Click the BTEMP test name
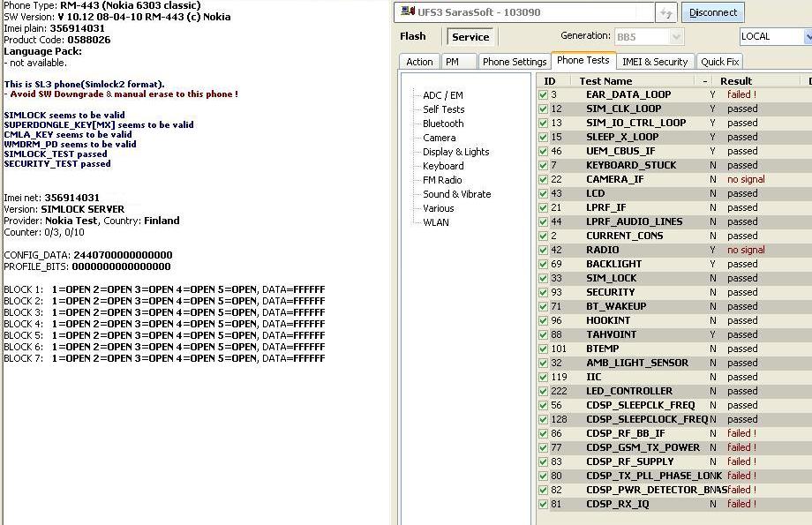 (602, 349)
